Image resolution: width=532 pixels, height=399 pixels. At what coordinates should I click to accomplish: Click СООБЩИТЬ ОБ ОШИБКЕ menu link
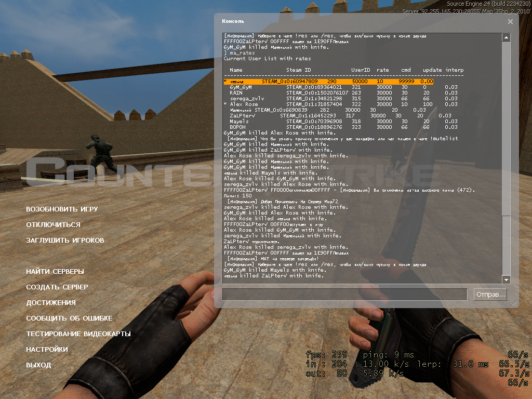tap(69, 318)
